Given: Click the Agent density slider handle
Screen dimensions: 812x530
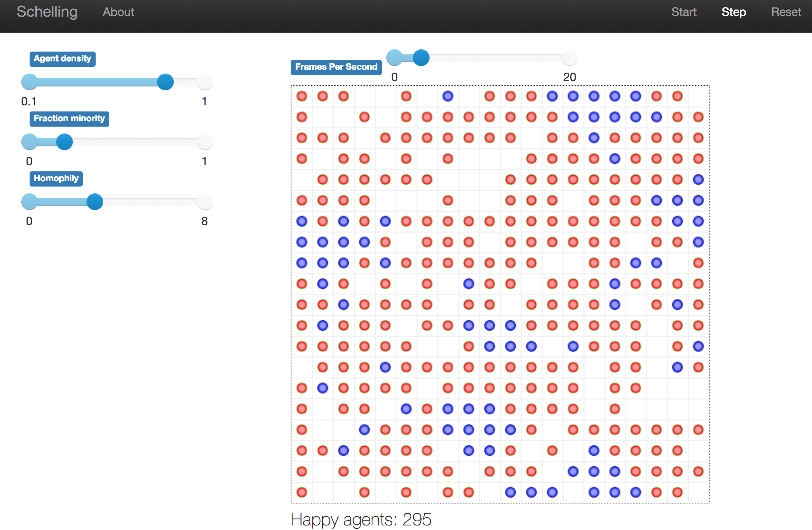Looking at the screenshot, I should click(166, 82).
